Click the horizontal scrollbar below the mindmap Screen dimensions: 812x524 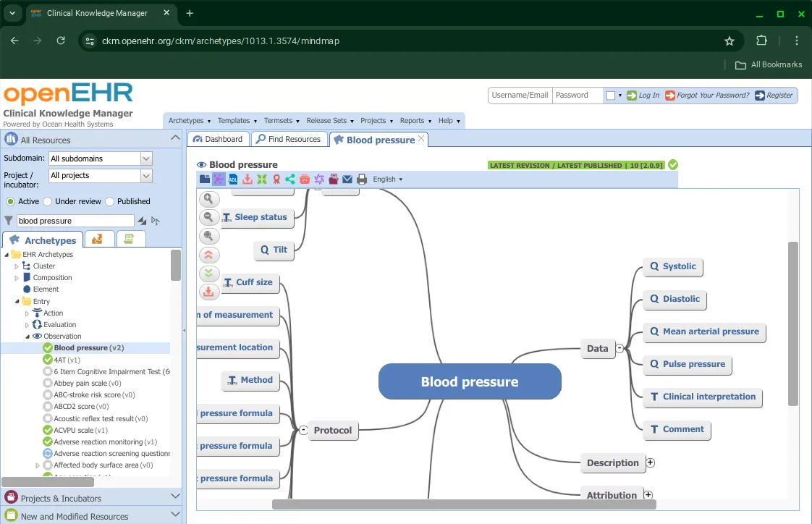[x=463, y=504]
